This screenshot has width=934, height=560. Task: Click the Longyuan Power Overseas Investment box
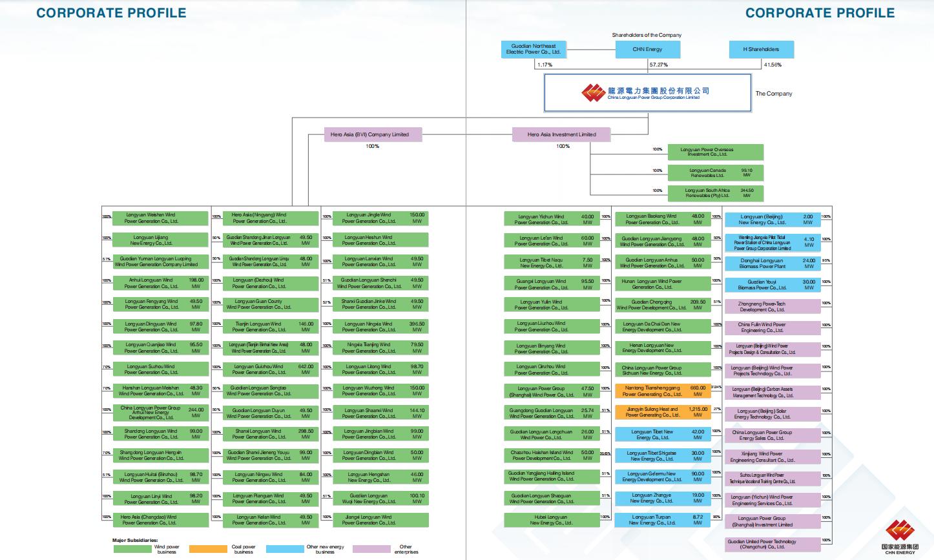pos(715,152)
